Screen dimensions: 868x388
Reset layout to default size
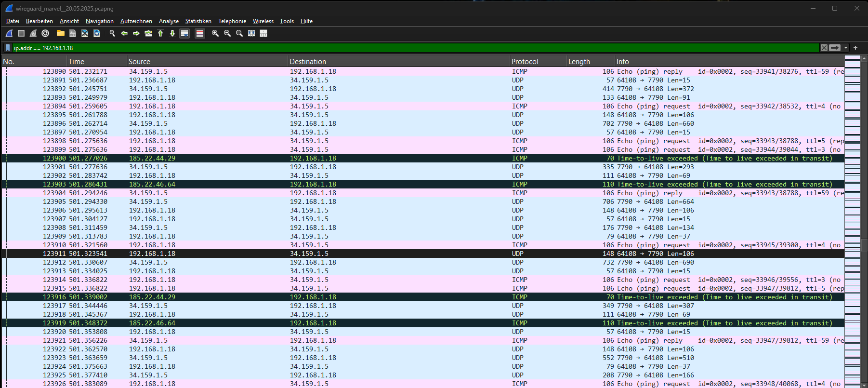[x=251, y=33]
